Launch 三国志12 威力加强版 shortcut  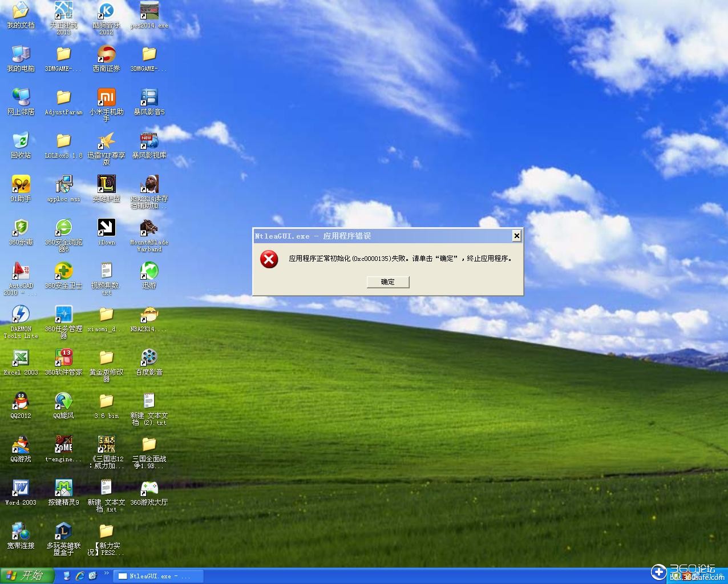click(106, 452)
